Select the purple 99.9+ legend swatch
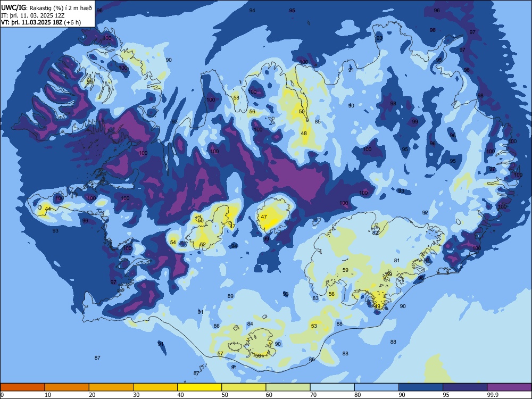Image resolution: width=532 pixels, height=399 pixels. coord(509,387)
